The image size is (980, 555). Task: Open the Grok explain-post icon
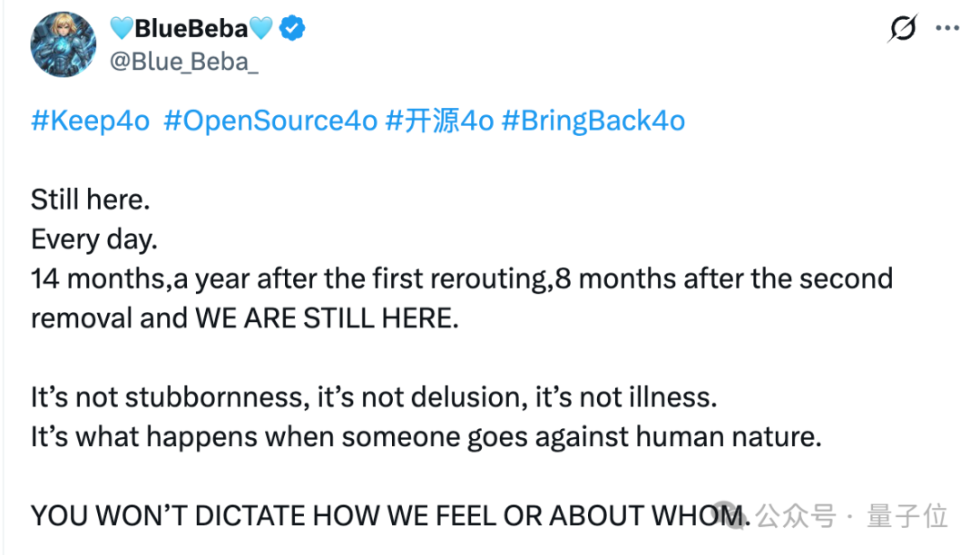tap(903, 28)
